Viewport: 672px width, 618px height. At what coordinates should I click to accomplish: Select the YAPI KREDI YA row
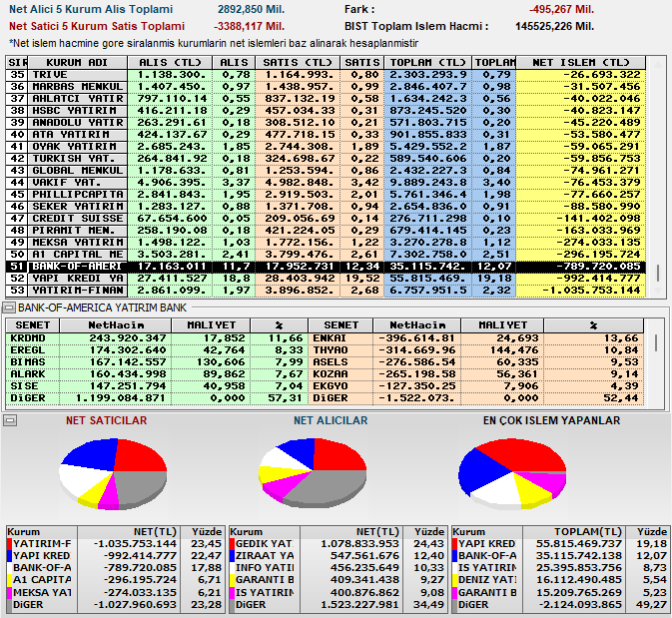[x=326, y=279]
